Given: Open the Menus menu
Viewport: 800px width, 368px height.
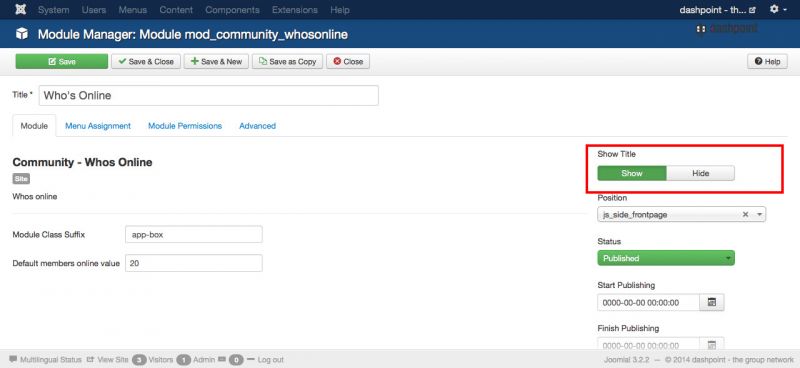Looking at the screenshot, I should [x=133, y=10].
